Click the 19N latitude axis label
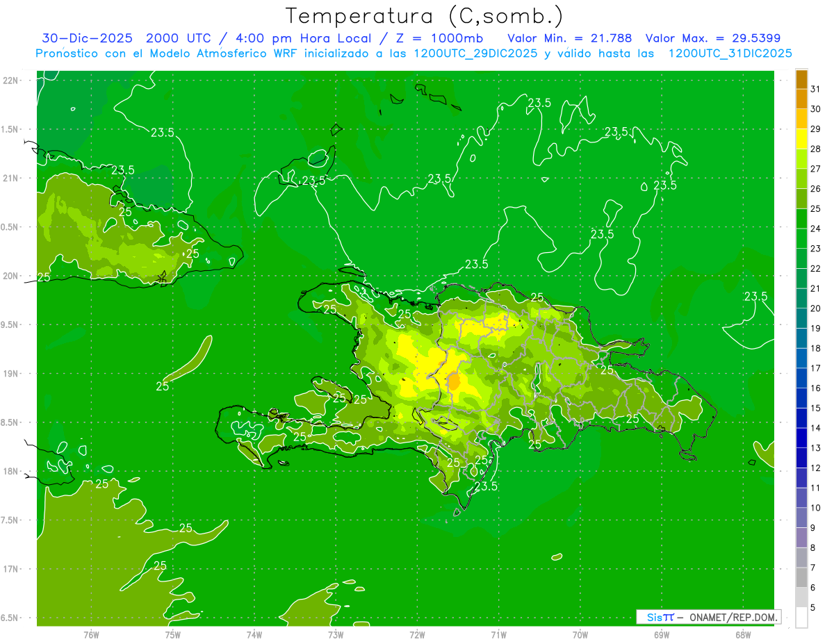Viewport: 834px width, 644px height. coord(12,374)
